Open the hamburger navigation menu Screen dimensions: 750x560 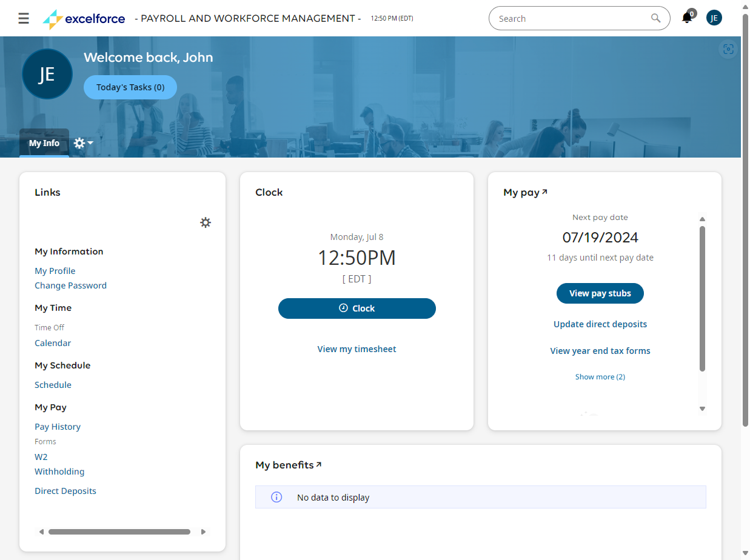tap(24, 18)
